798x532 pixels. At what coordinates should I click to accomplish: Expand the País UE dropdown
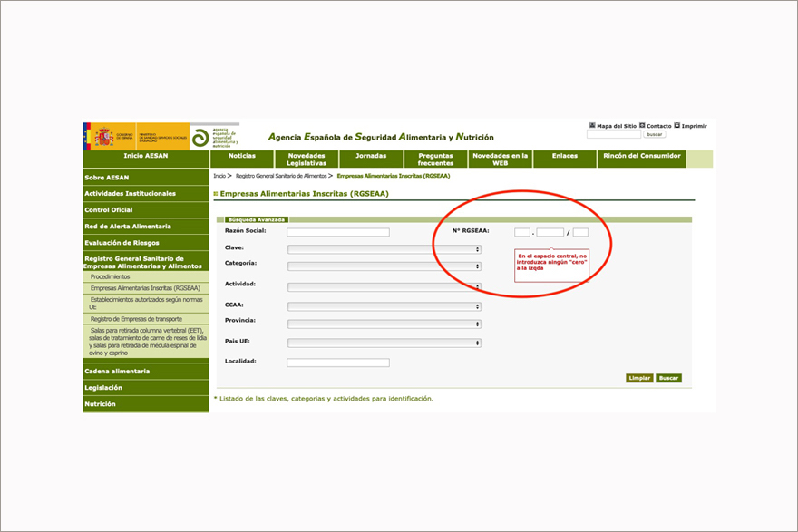pyautogui.click(x=384, y=343)
